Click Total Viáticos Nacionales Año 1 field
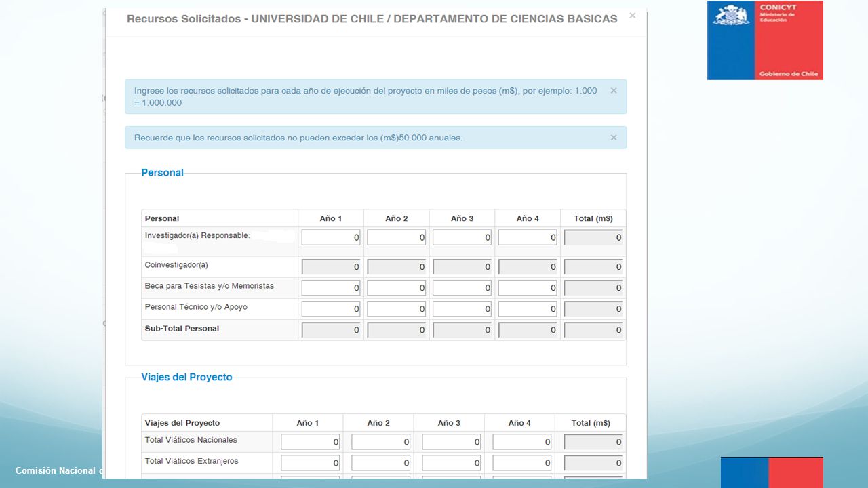 (x=311, y=442)
